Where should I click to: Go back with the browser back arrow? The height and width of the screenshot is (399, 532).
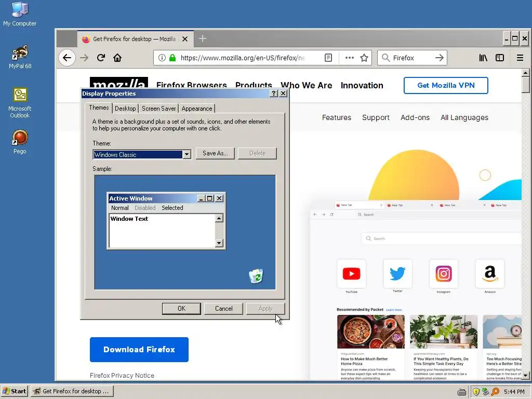point(67,58)
